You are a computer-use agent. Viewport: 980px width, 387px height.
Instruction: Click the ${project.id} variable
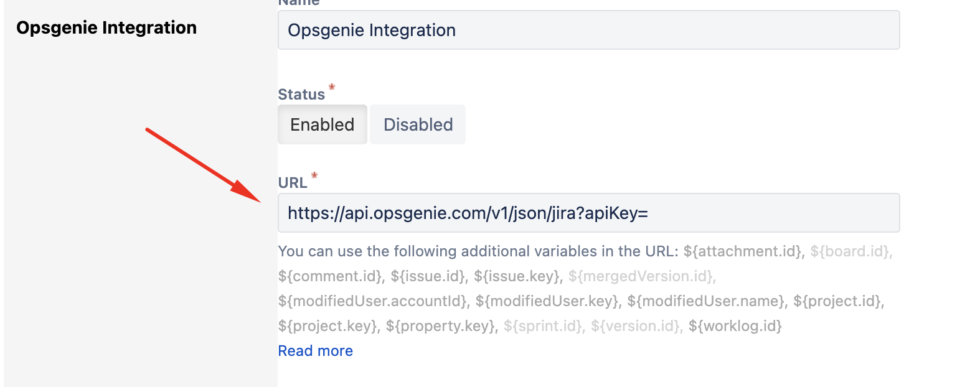click(839, 301)
